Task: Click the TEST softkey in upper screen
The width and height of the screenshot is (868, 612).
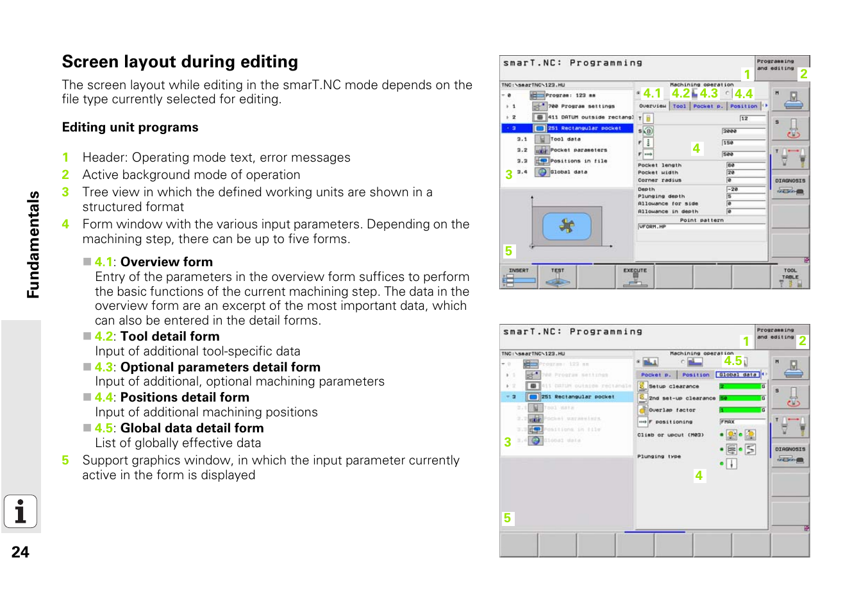Action: (x=558, y=277)
